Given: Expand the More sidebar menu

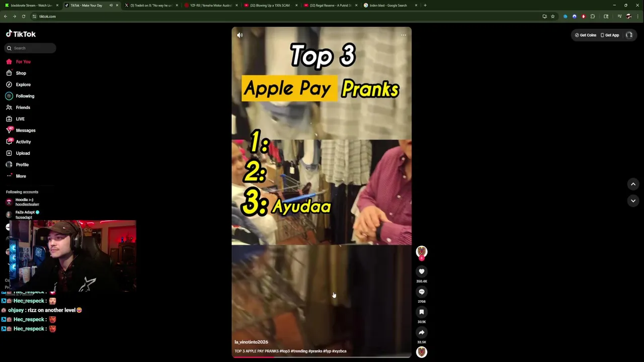Looking at the screenshot, I should click(16, 176).
